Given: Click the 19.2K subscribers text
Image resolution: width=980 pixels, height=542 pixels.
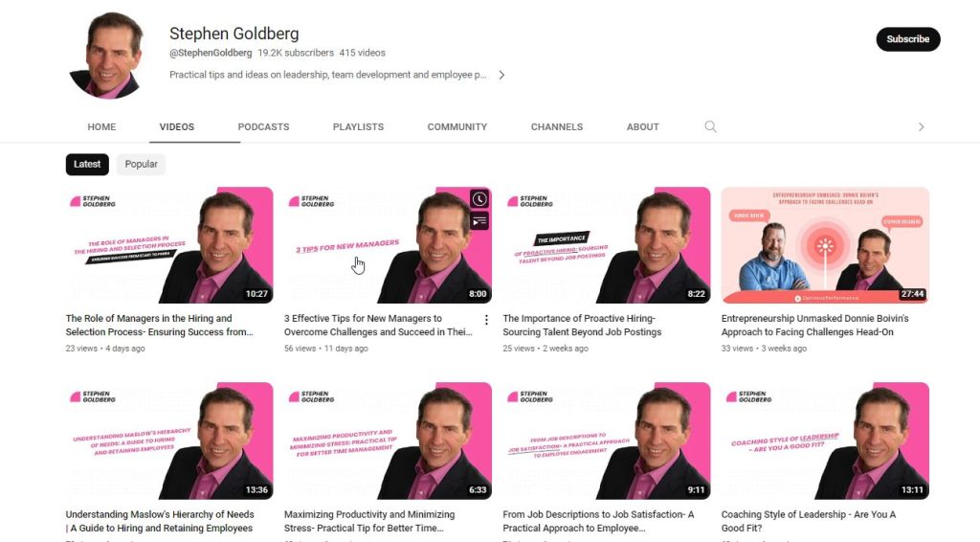Looking at the screenshot, I should pyautogui.click(x=296, y=53).
